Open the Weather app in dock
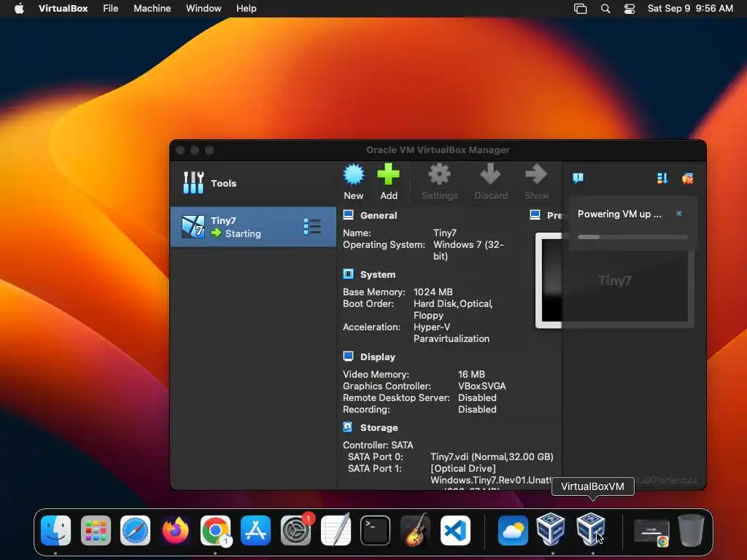Image resolution: width=747 pixels, height=560 pixels. (513, 530)
